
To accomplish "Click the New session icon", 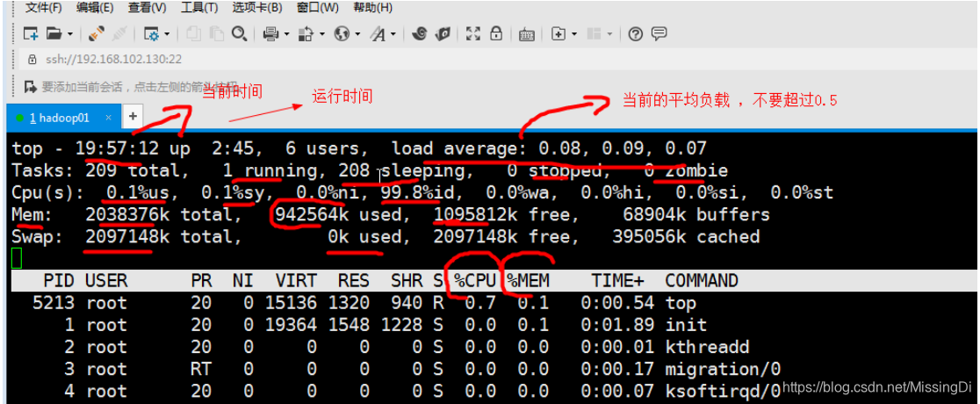I will pos(32,33).
